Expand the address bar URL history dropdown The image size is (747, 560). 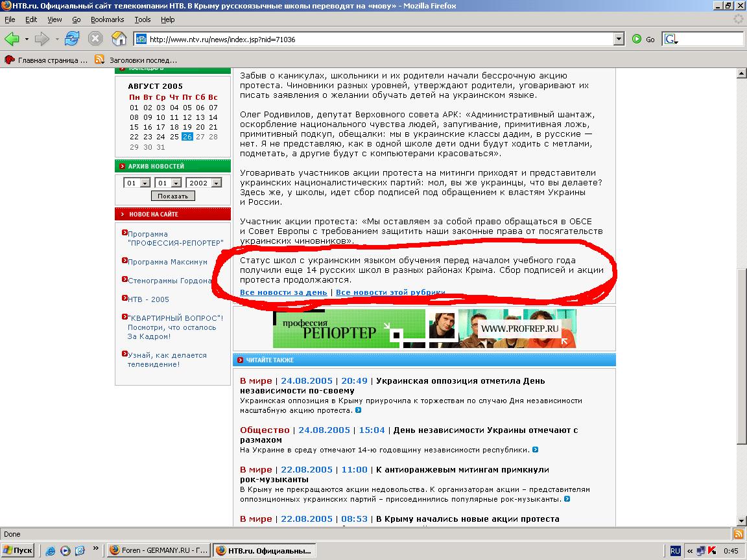pos(618,40)
